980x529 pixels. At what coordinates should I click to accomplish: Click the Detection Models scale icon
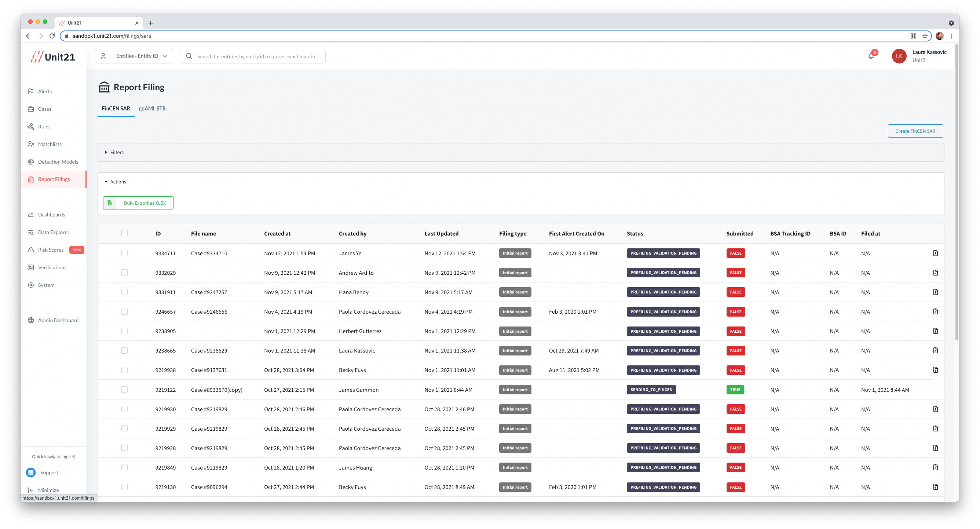point(31,162)
